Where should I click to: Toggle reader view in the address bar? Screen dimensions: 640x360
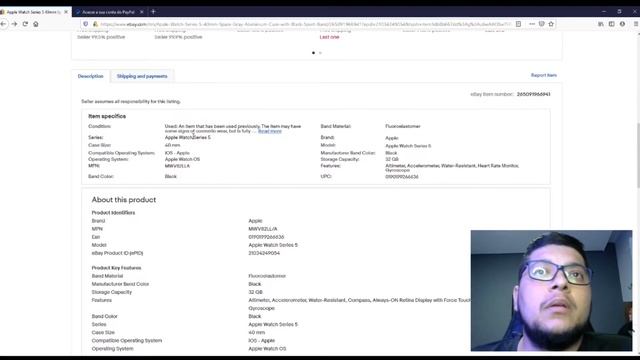518,24
